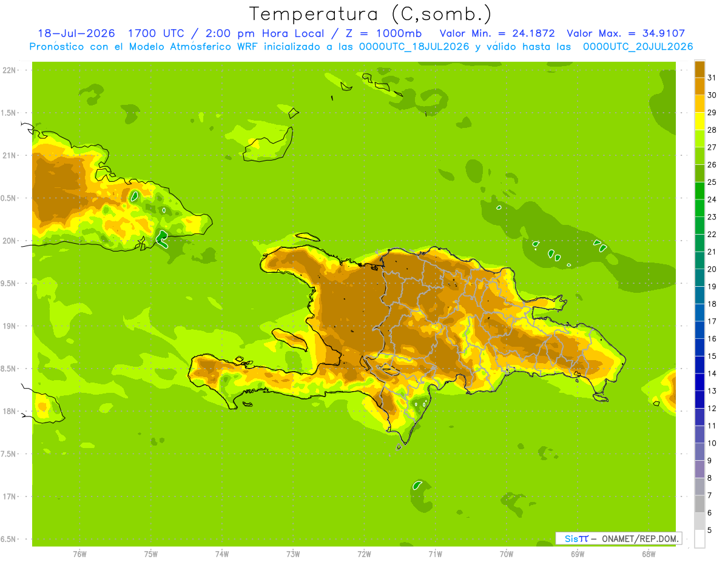Click the "75W" longitude label

coord(150,554)
